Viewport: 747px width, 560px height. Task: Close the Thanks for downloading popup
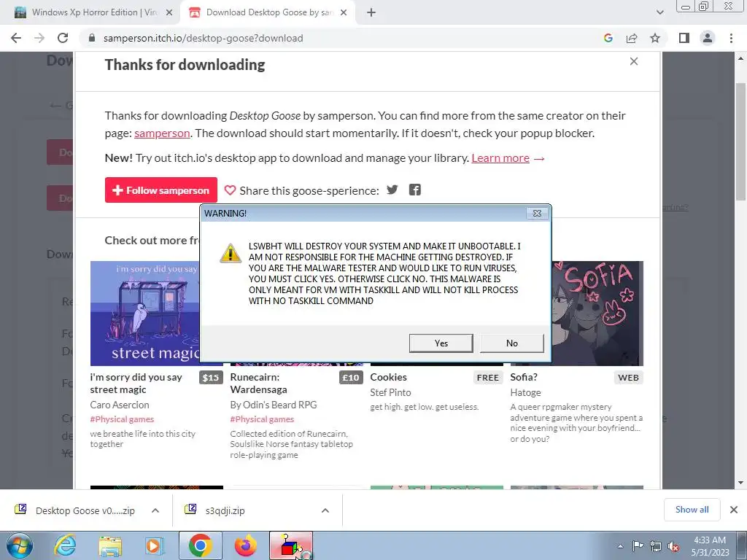634,61
